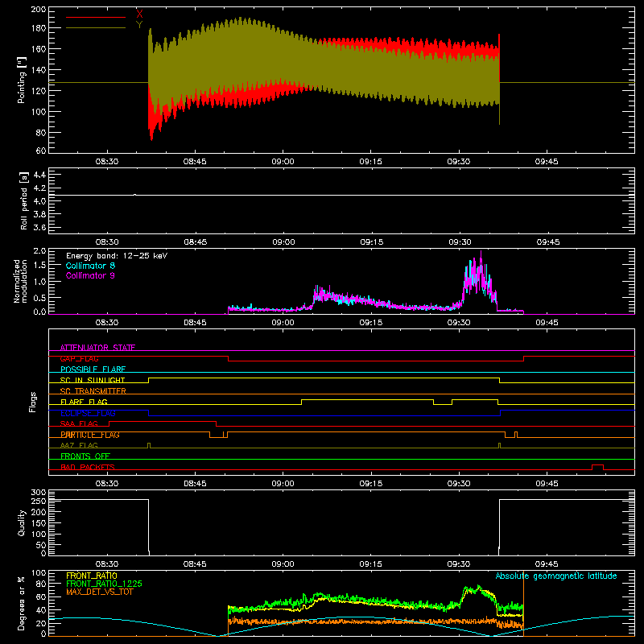Click the 08:45 tick under Roll period plot
This screenshot has height=644, width=644.
point(195,242)
